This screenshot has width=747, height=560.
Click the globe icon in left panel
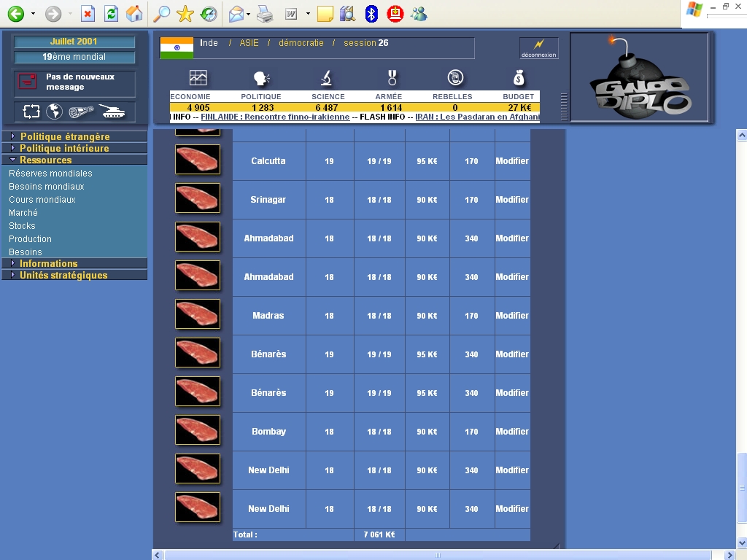click(54, 112)
